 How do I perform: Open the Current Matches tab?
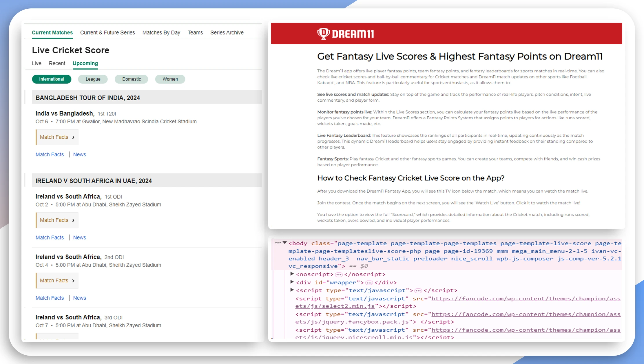pos(52,32)
